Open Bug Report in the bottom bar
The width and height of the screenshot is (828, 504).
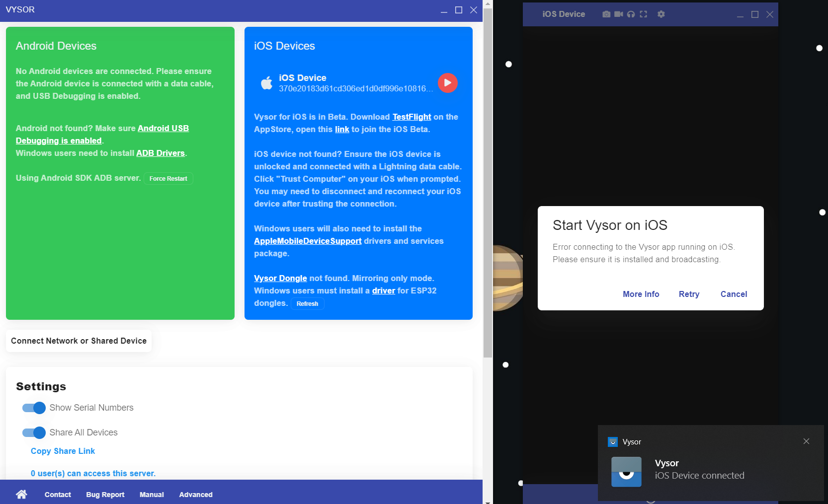coord(105,495)
